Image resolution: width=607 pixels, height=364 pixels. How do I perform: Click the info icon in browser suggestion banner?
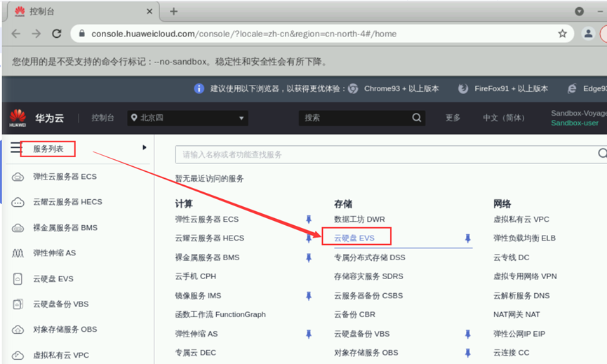click(199, 88)
